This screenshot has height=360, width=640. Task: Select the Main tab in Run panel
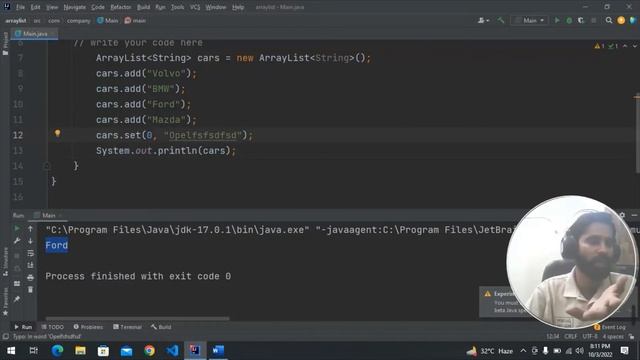click(x=48, y=215)
